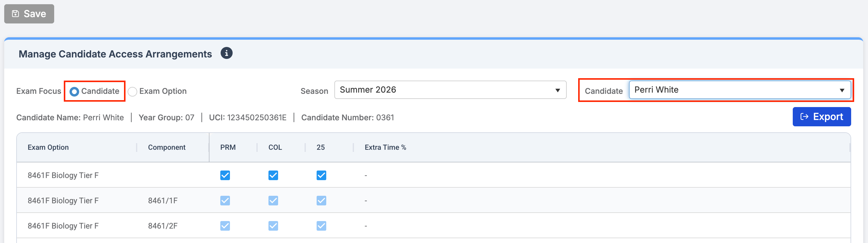Image resolution: width=868 pixels, height=243 pixels.
Task: Click the info icon beside the panel title
Action: [226, 53]
